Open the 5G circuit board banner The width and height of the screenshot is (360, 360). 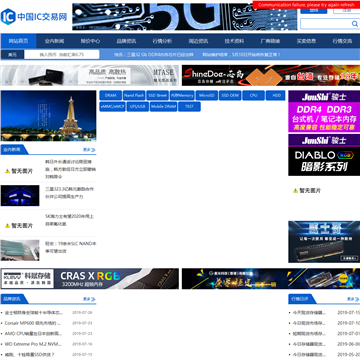tap(185, 17)
